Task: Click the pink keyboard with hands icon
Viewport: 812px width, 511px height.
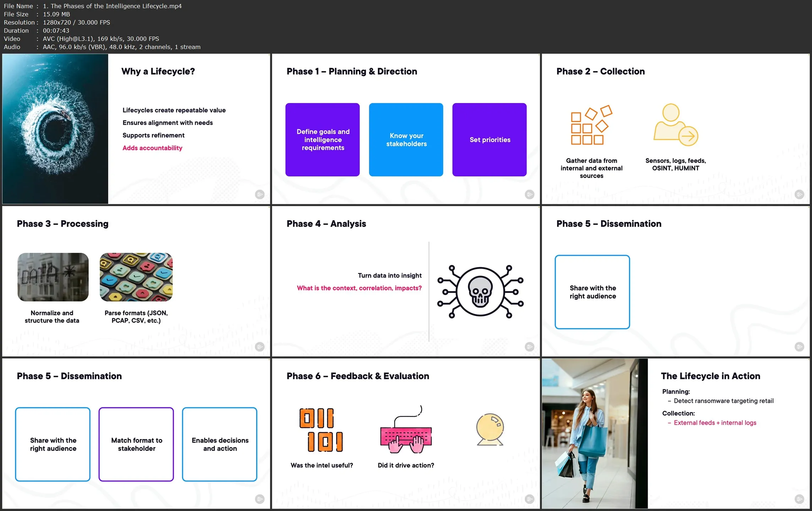Action: coord(406,430)
